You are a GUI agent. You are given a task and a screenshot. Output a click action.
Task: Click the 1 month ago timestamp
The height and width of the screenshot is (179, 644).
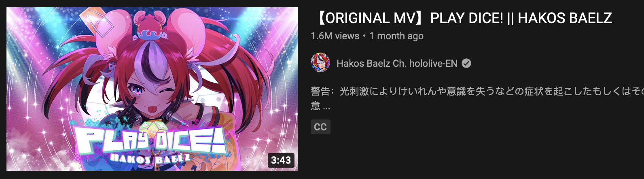396,36
